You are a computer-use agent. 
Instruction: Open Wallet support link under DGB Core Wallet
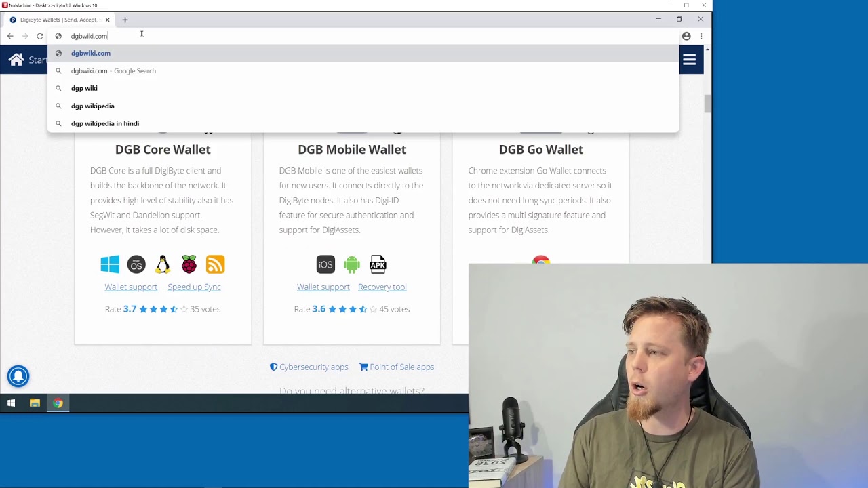coord(131,287)
